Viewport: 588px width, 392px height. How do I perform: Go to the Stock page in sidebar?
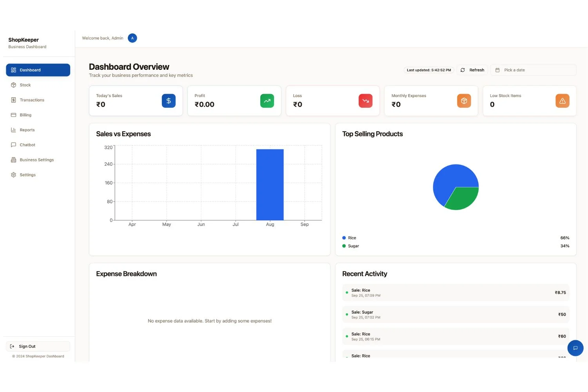pos(25,85)
